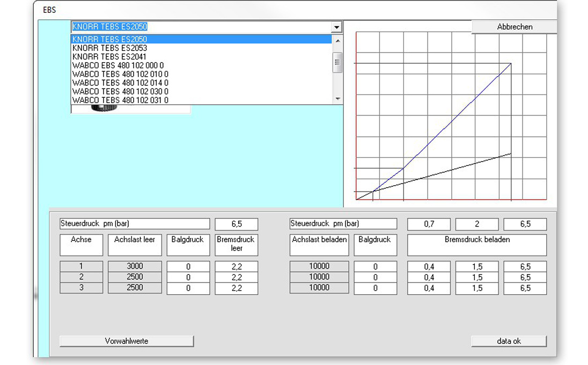Click Bremsdruck beladen 6,5 for axle 3

tap(525, 288)
